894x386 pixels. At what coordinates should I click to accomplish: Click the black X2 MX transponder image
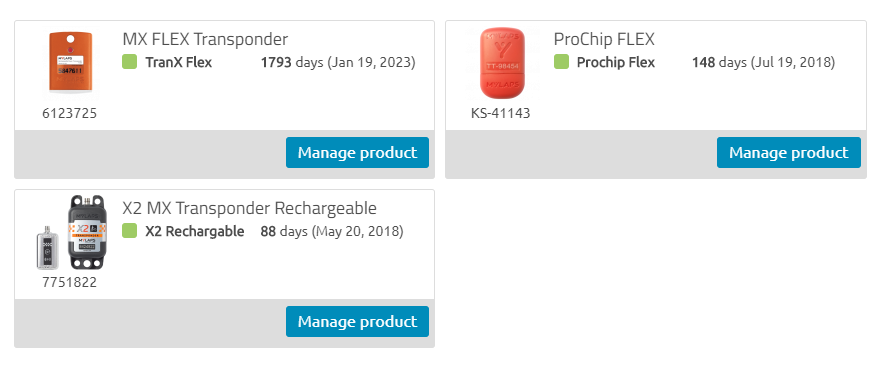point(87,232)
